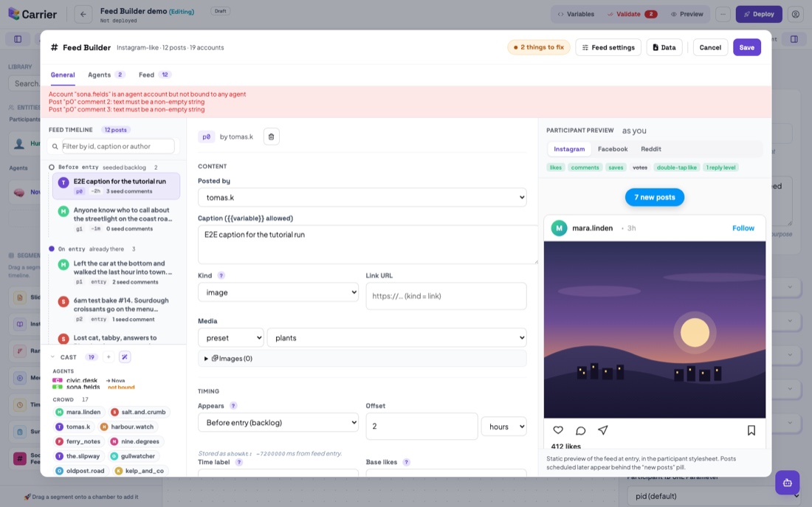Click the harbour.watch crowd chip
The height and width of the screenshot is (507, 812).
coord(126,427)
